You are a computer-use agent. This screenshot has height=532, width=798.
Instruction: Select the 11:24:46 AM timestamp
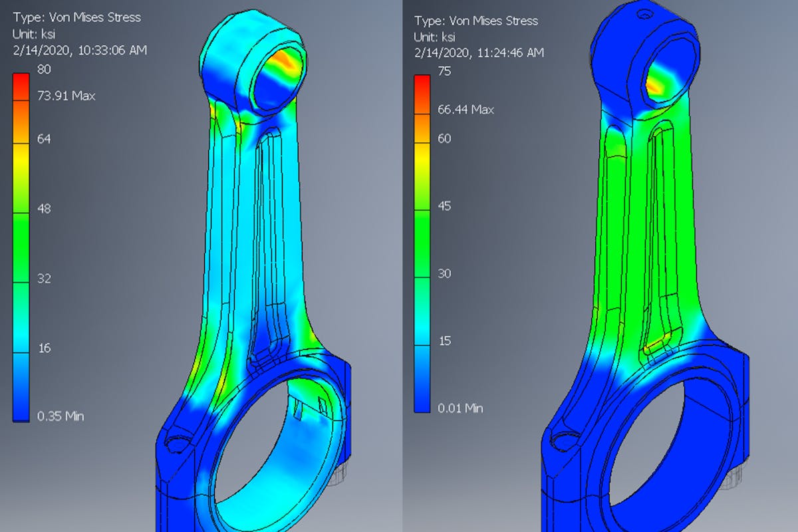coord(479,52)
